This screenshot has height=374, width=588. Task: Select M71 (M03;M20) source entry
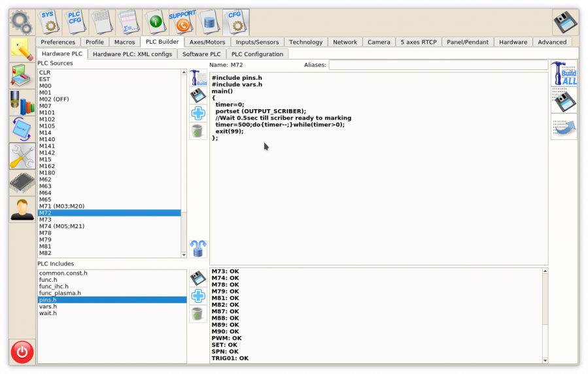pos(61,206)
